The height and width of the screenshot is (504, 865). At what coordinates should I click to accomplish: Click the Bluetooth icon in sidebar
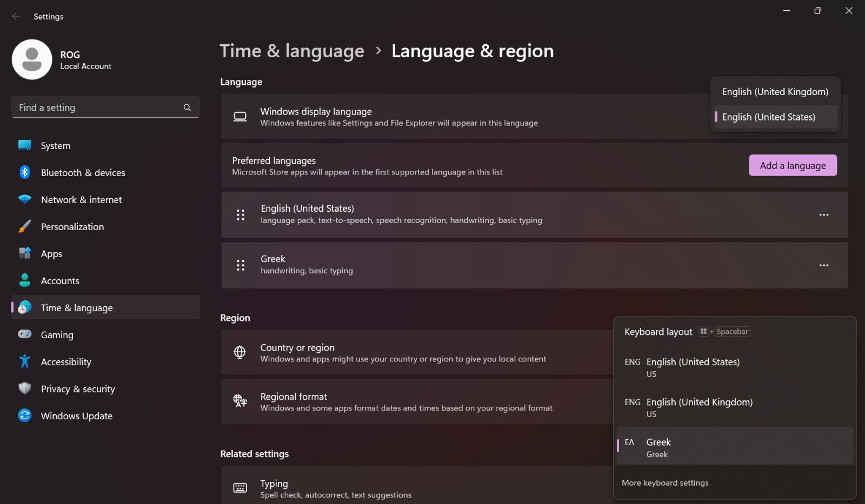click(25, 172)
